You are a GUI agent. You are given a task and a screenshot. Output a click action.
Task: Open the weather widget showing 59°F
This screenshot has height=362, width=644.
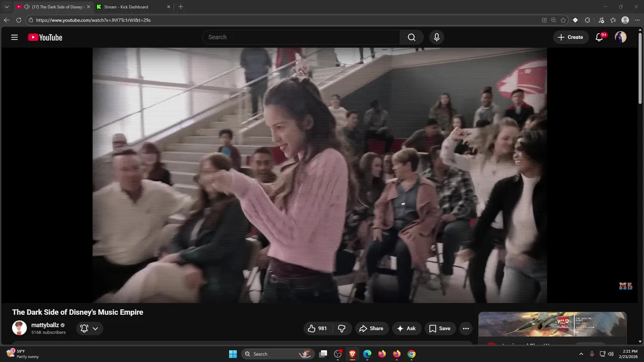[x=23, y=354]
